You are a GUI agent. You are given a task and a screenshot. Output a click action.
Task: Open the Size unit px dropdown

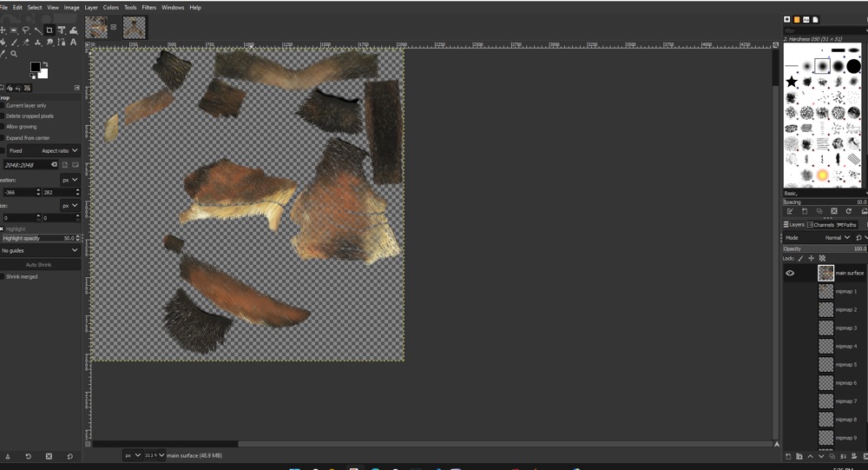pos(69,206)
